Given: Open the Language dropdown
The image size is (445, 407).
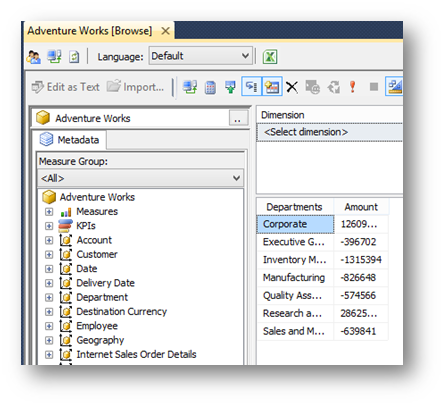Looking at the screenshot, I should (201, 56).
